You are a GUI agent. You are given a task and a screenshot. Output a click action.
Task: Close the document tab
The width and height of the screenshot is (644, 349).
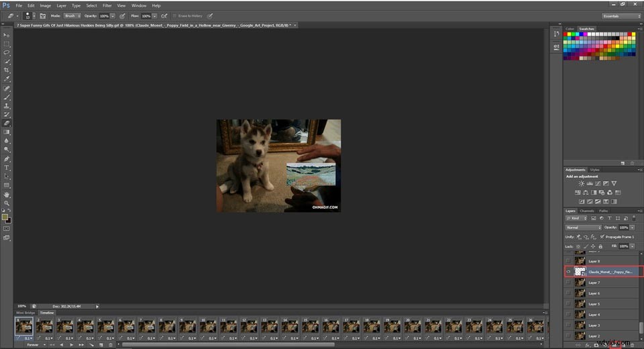click(295, 26)
